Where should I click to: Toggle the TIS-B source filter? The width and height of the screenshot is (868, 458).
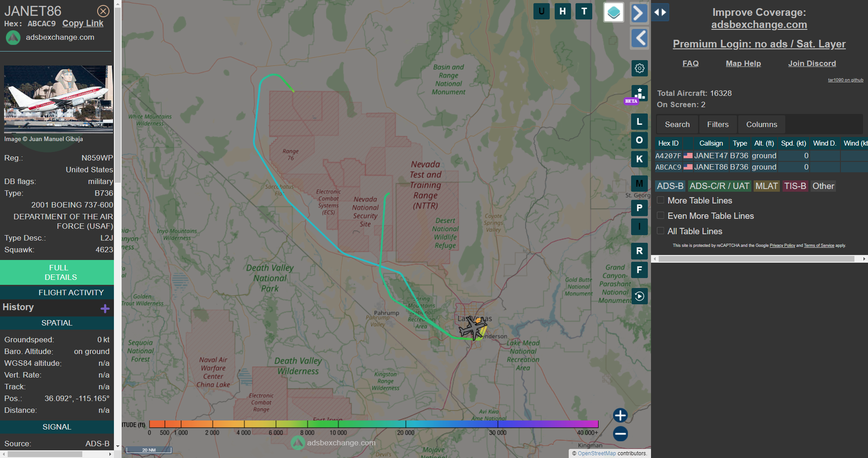795,186
